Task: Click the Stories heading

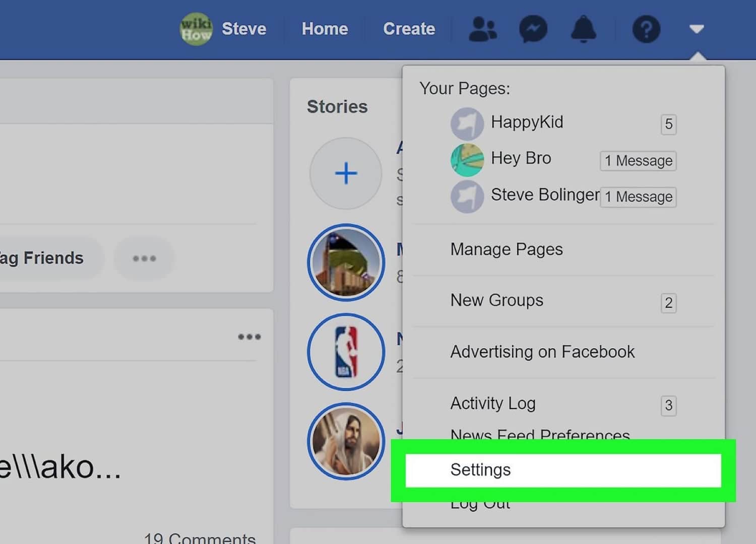Action: click(337, 107)
